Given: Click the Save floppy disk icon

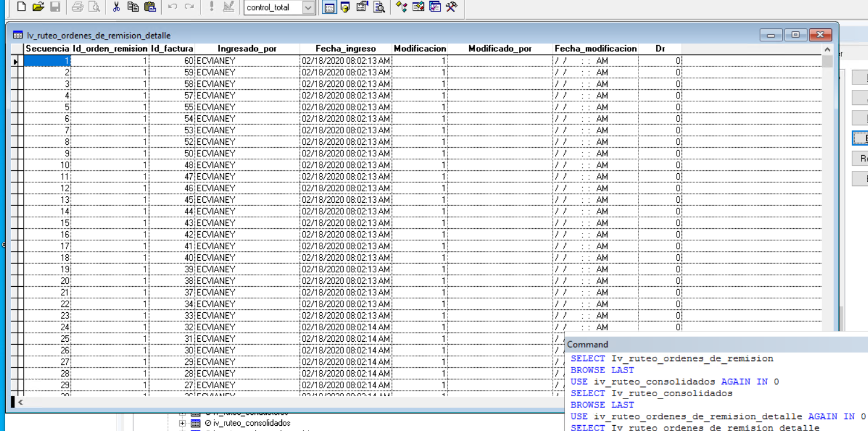Looking at the screenshot, I should (55, 7).
